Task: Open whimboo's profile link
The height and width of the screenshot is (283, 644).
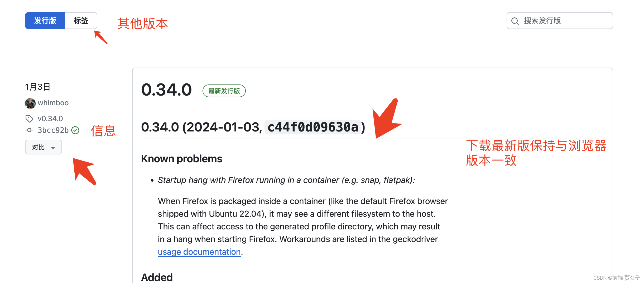Action: coord(53,103)
